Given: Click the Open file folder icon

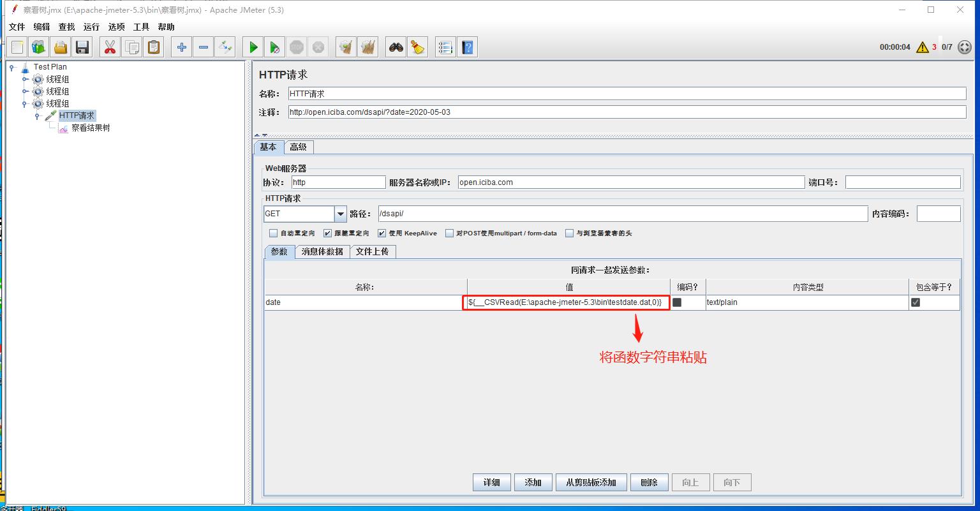Looking at the screenshot, I should pyautogui.click(x=61, y=47).
